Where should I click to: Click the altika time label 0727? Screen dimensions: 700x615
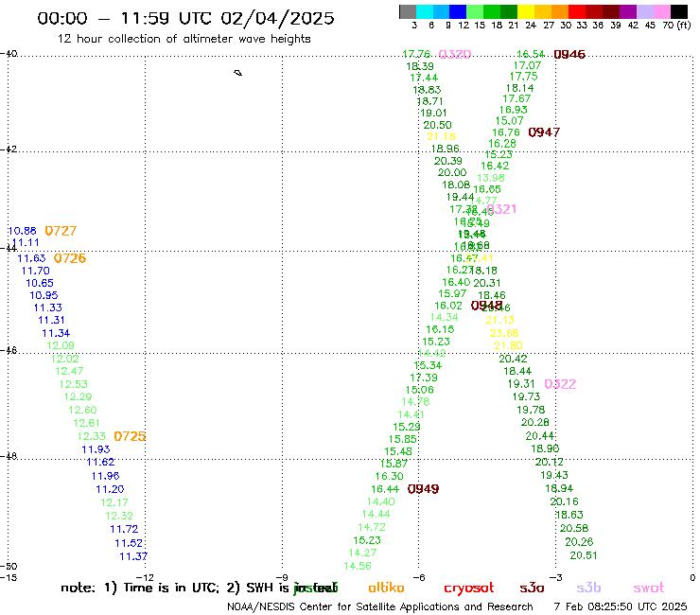(x=61, y=231)
